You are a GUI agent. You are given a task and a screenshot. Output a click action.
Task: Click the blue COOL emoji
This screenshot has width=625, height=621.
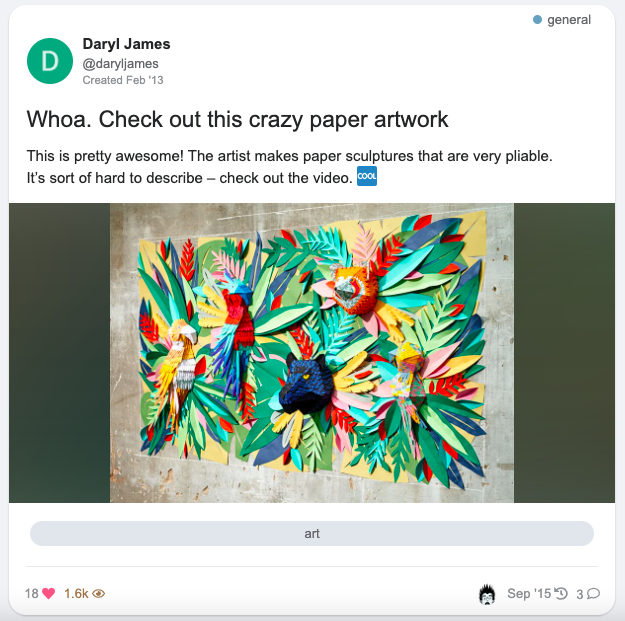pos(367,176)
